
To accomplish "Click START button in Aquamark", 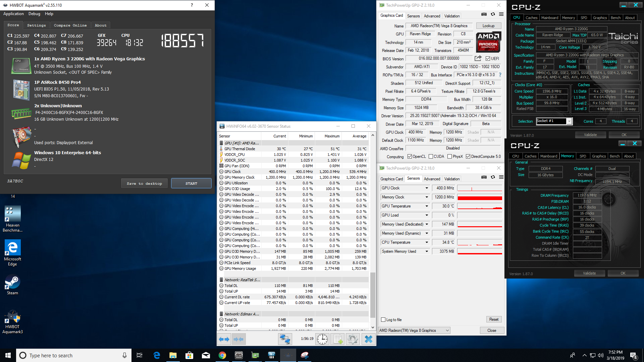I will tap(191, 183).
